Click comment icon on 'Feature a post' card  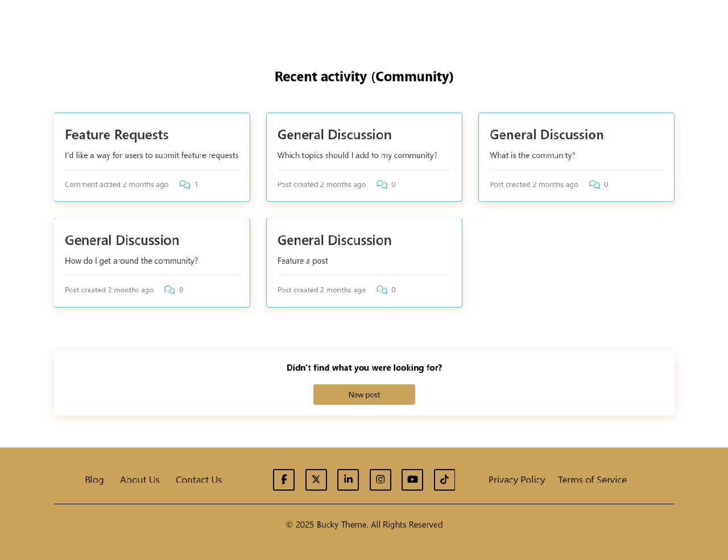coord(382,290)
